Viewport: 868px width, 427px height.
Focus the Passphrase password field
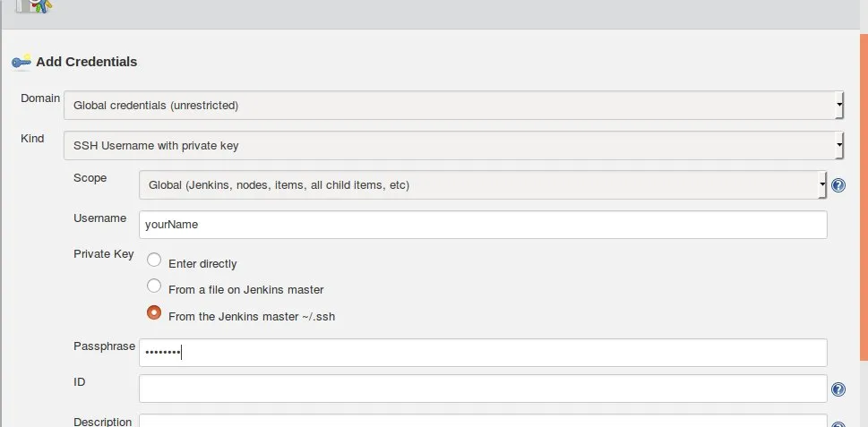pos(483,353)
